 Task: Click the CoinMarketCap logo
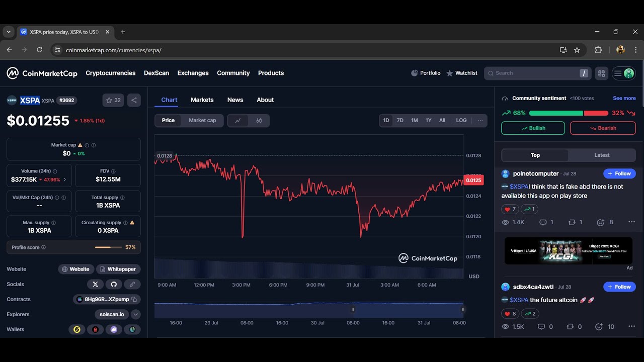[x=42, y=73]
